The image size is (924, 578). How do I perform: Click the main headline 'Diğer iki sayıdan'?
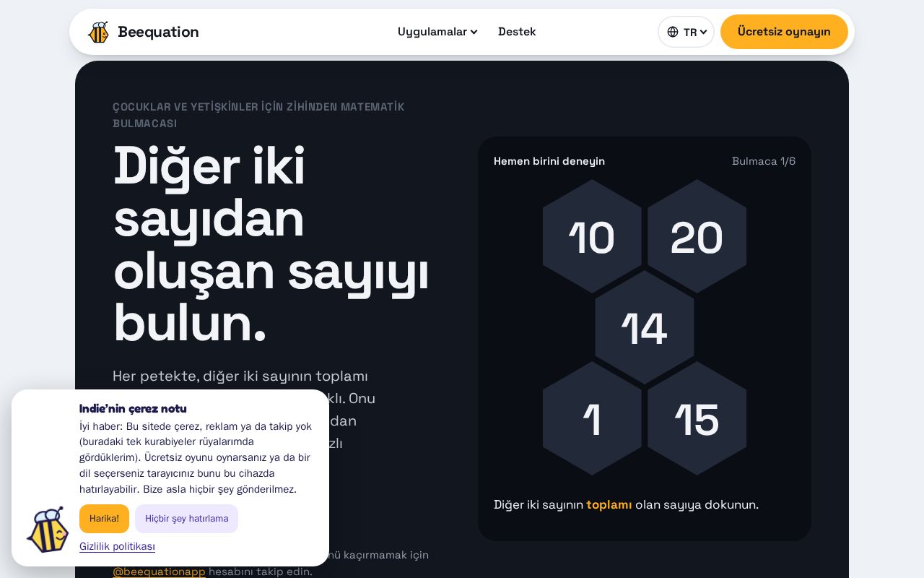point(210,193)
